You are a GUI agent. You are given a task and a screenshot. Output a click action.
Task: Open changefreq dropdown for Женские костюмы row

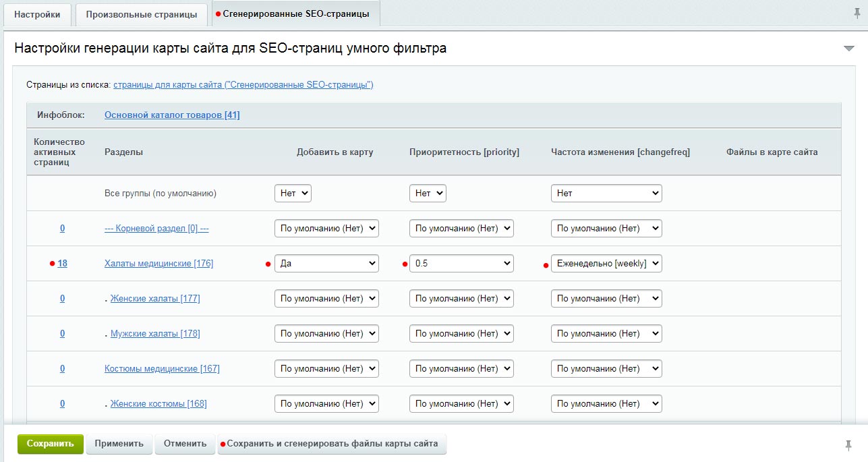(606, 403)
